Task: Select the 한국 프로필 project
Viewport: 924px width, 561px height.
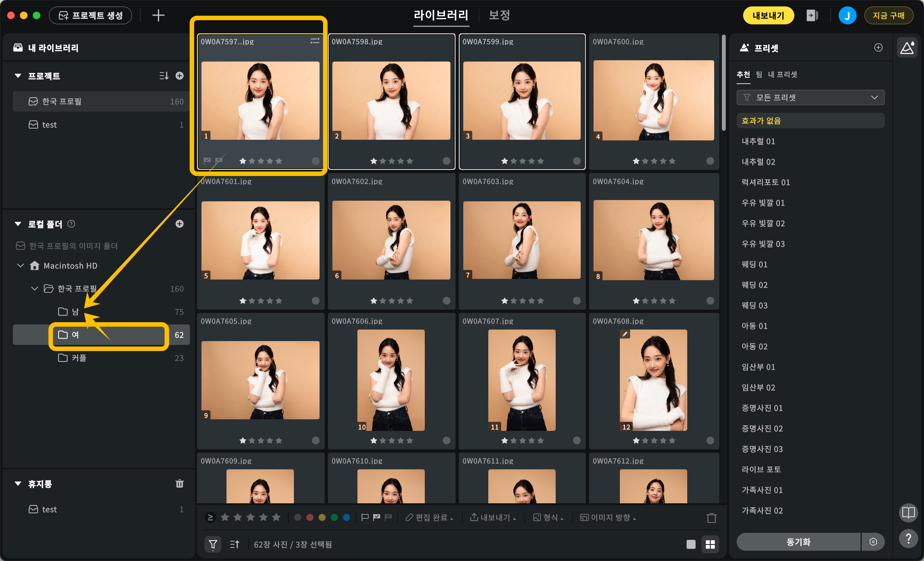Action: 101,101
